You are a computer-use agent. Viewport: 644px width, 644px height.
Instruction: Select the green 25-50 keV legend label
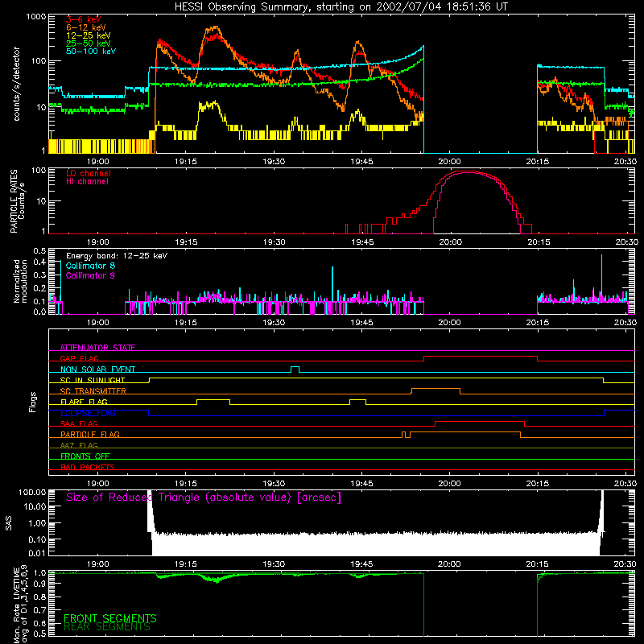(x=89, y=43)
